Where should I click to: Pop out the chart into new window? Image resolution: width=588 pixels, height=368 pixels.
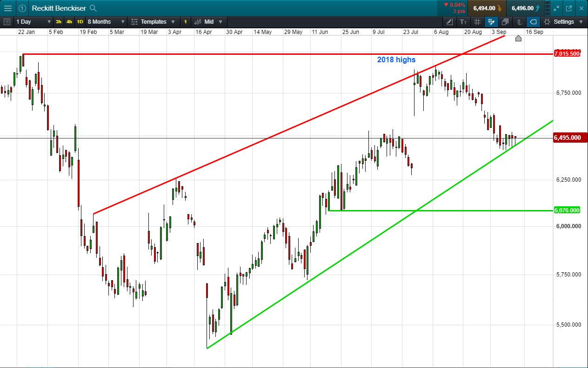click(x=568, y=8)
